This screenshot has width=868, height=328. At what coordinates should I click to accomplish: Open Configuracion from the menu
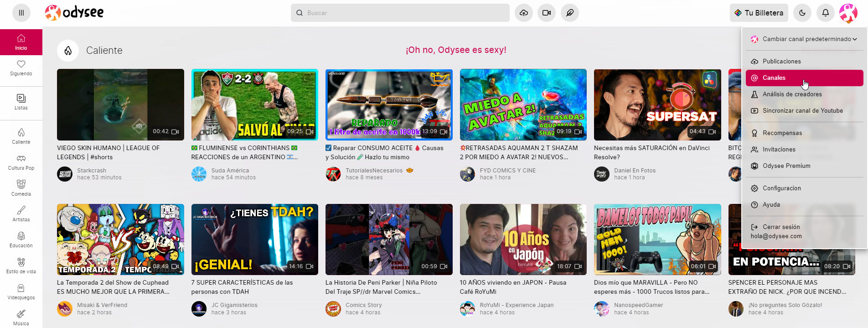tap(804, 188)
